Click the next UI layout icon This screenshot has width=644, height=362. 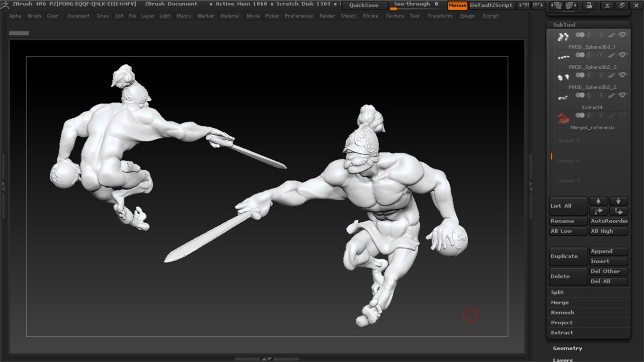571,6
